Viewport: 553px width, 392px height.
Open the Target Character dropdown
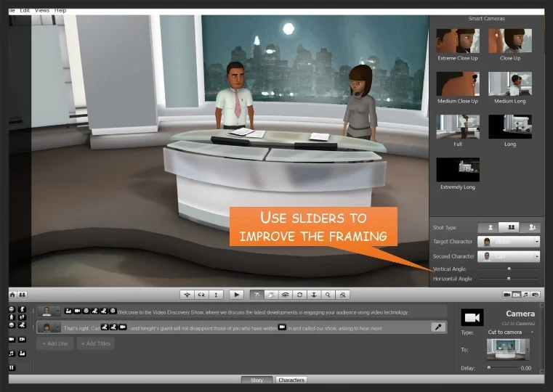[x=509, y=242]
